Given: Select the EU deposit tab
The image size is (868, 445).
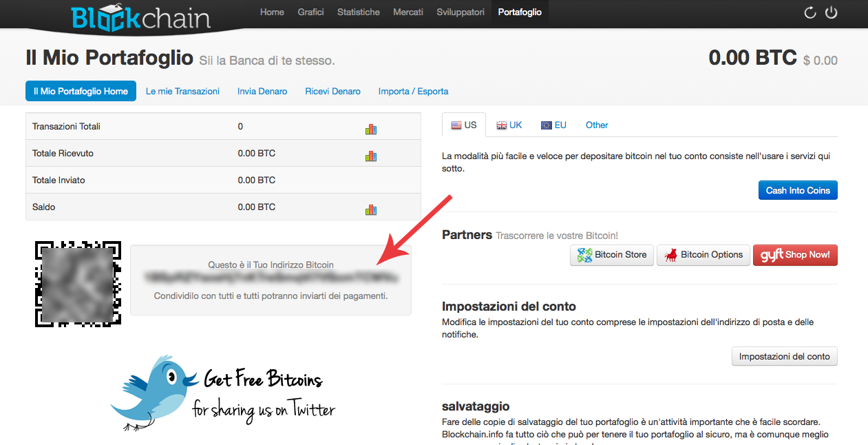Looking at the screenshot, I should pyautogui.click(x=553, y=125).
